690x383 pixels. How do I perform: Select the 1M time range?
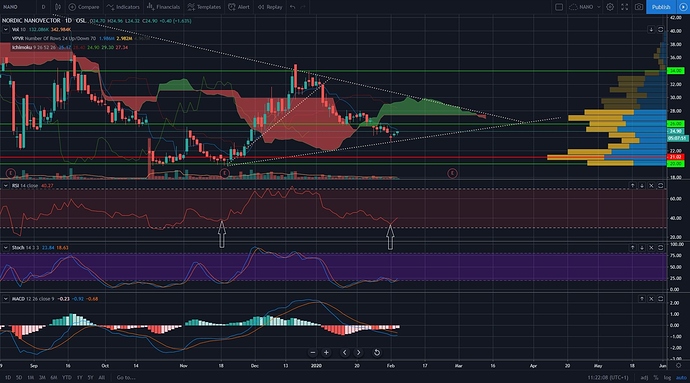pyautogui.click(x=30, y=377)
